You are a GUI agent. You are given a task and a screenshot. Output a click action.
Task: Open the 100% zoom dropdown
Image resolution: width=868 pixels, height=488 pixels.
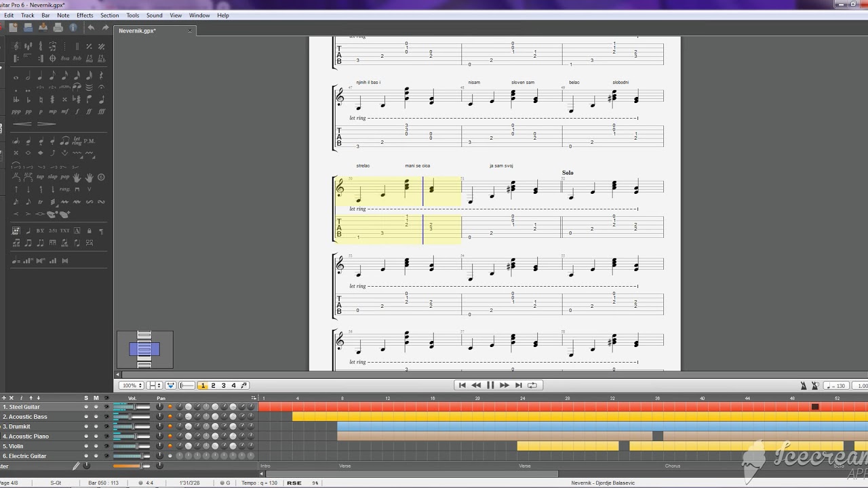pos(132,386)
